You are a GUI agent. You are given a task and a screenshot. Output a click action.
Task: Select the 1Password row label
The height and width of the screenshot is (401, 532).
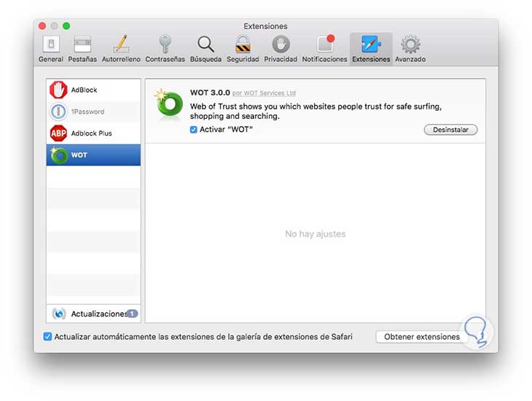pos(87,112)
